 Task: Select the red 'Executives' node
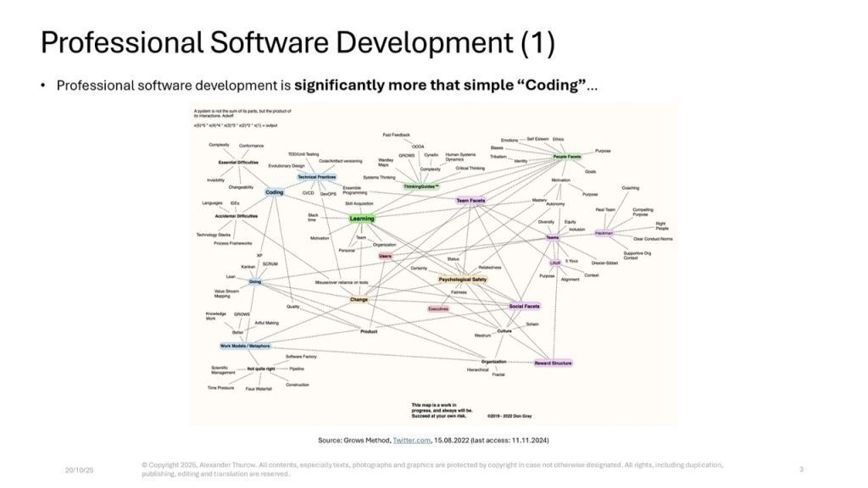click(x=438, y=308)
